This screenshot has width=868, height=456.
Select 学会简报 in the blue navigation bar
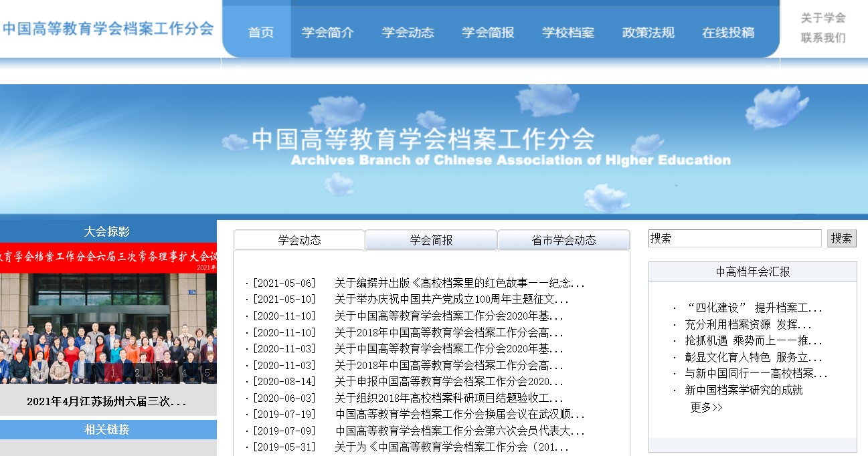[x=488, y=32]
